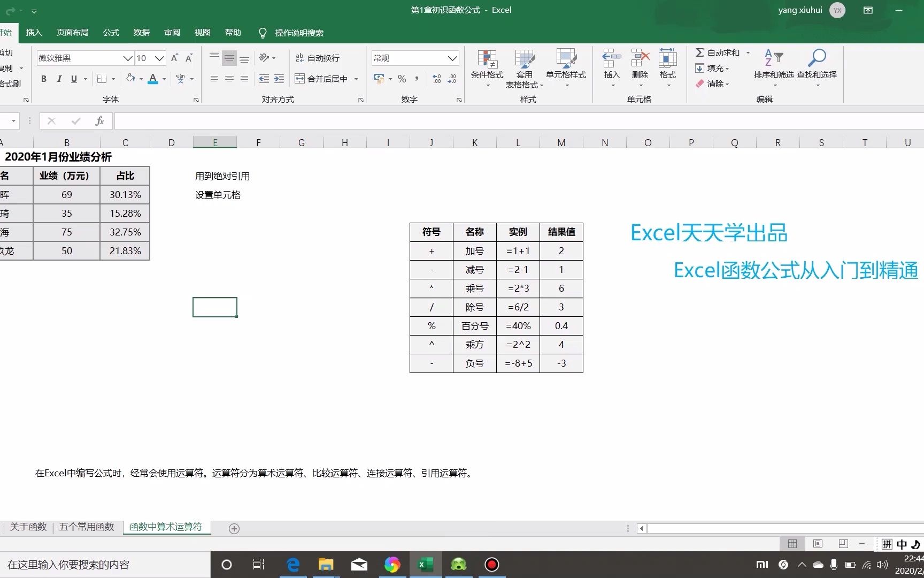
Task: Toggle underline formatting
Action: 74,79
